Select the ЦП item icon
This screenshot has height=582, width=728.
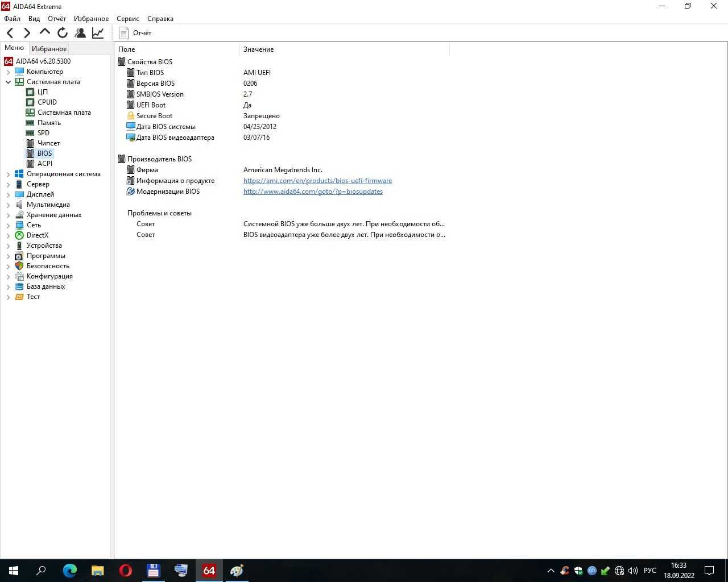tap(30, 92)
